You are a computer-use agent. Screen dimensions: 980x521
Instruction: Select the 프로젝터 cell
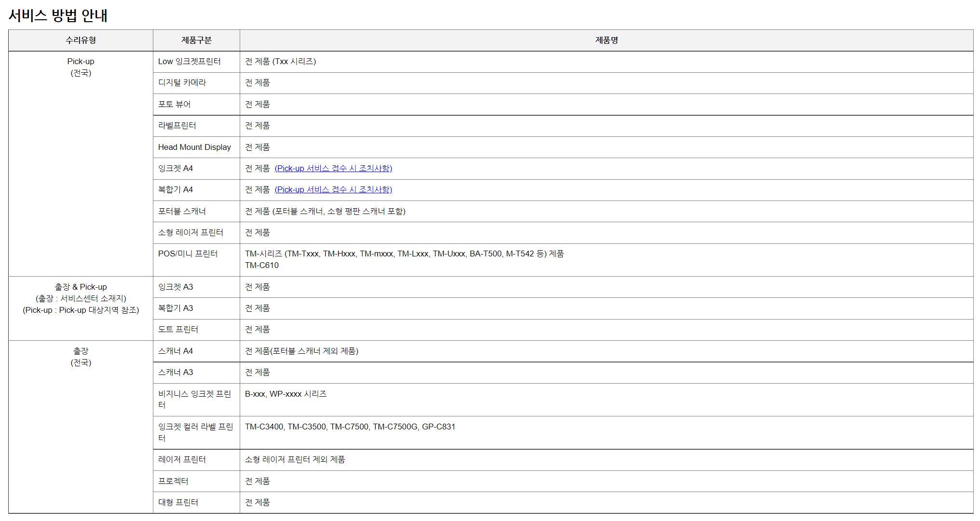(x=173, y=481)
